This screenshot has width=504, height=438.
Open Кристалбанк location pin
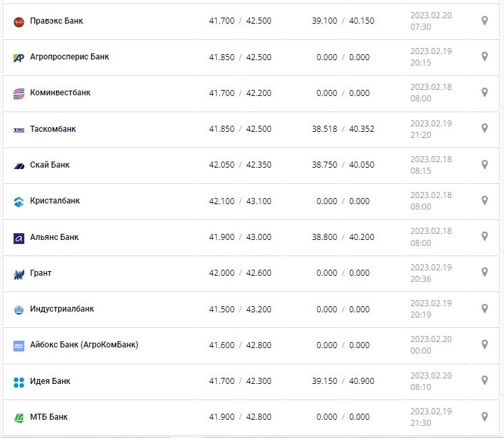click(x=484, y=201)
